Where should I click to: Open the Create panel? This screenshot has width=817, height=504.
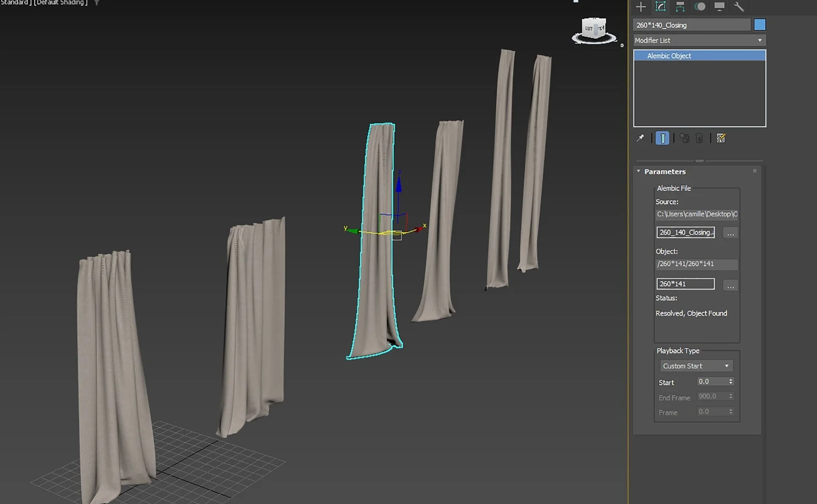pos(640,7)
